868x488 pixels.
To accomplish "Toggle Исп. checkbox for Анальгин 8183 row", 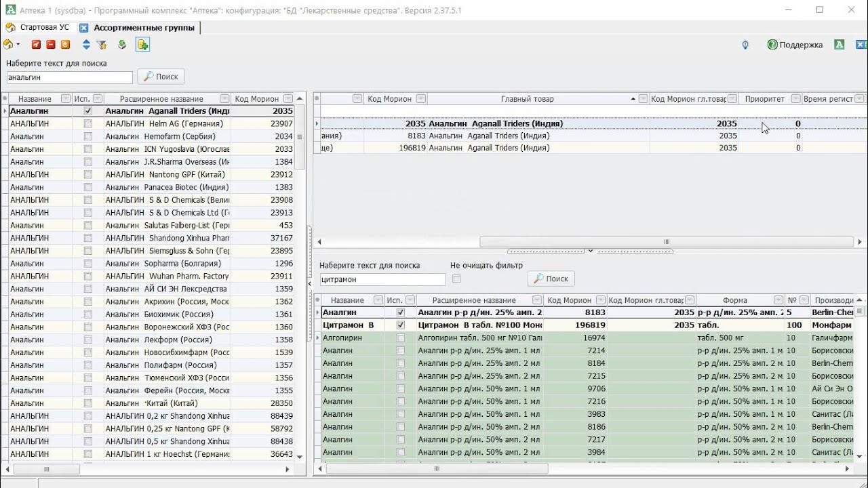I will (x=400, y=312).
